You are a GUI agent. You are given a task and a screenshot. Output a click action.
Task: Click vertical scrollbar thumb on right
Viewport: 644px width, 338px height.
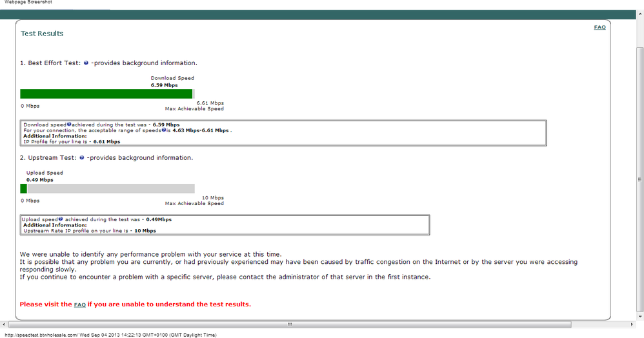point(639,179)
